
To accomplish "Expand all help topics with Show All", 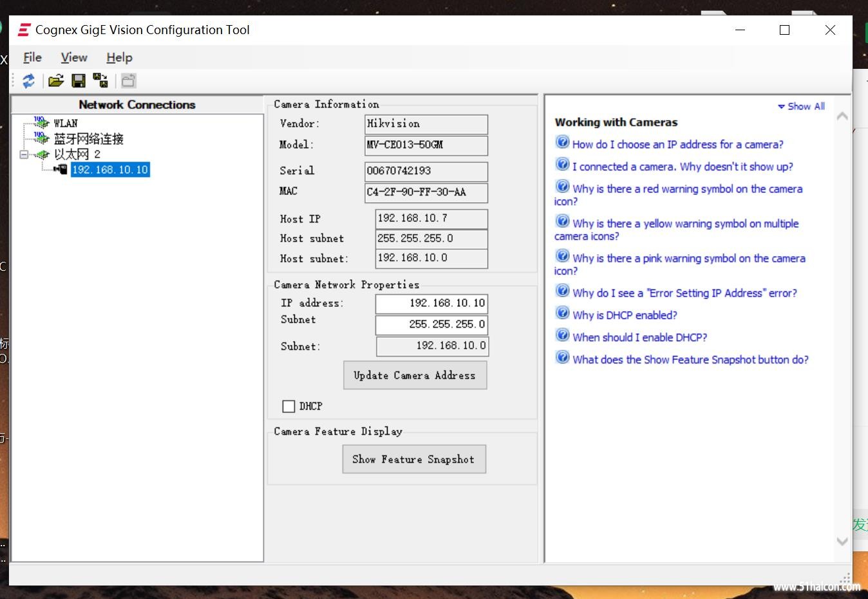I will [x=801, y=106].
